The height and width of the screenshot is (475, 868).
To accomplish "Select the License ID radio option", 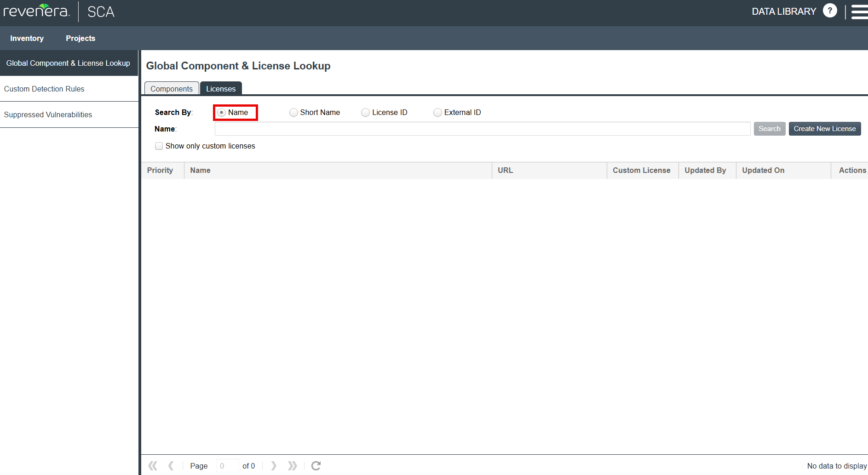I will tap(365, 113).
